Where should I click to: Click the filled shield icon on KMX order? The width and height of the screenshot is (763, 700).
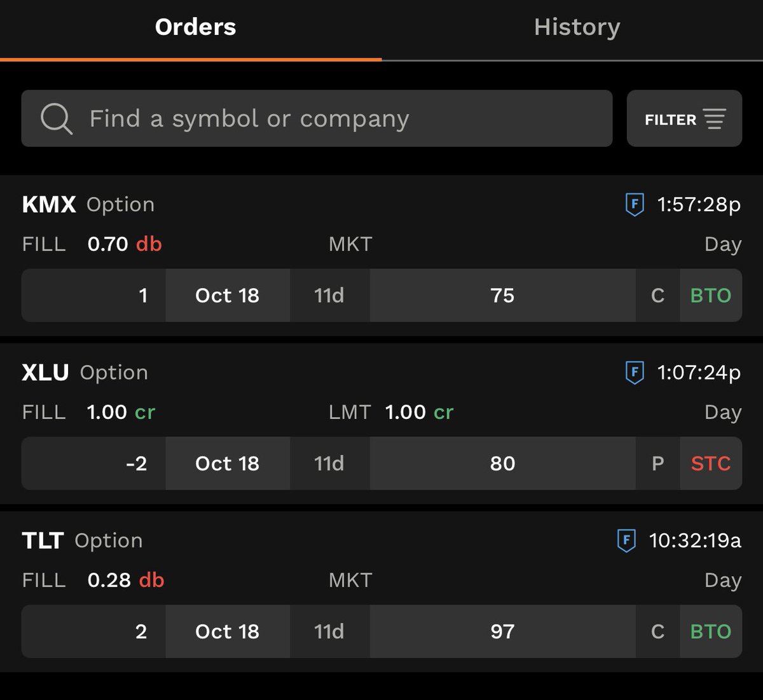point(634,205)
